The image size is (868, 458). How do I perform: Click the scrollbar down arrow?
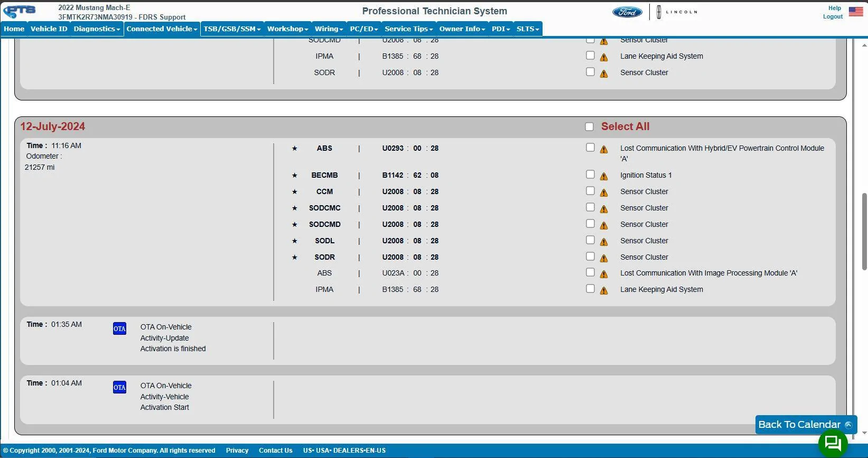(x=864, y=433)
